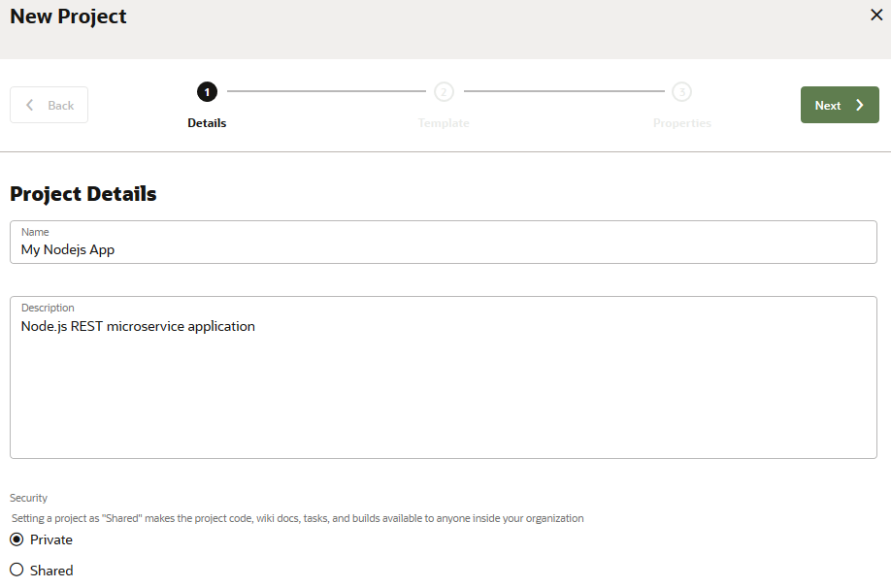The height and width of the screenshot is (588, 891).
Task: Close the New Project dialog with the X
Action: coord(876,16)
